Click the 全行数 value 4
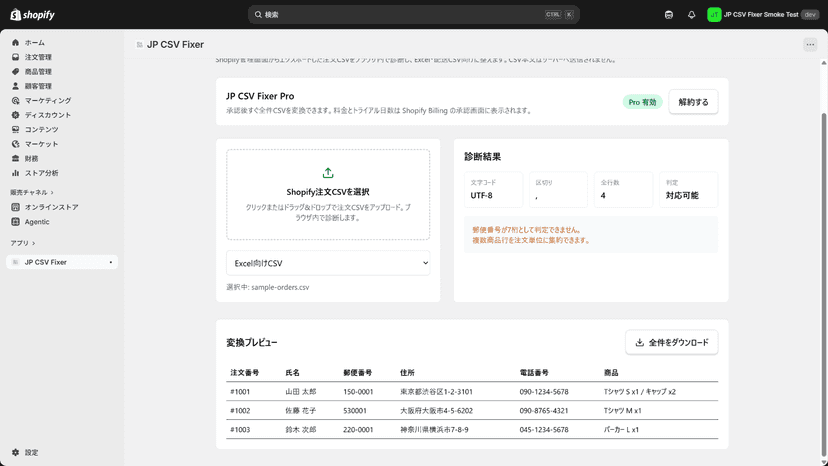The width and height of the screenshot is (828, 466). (603, 196)
